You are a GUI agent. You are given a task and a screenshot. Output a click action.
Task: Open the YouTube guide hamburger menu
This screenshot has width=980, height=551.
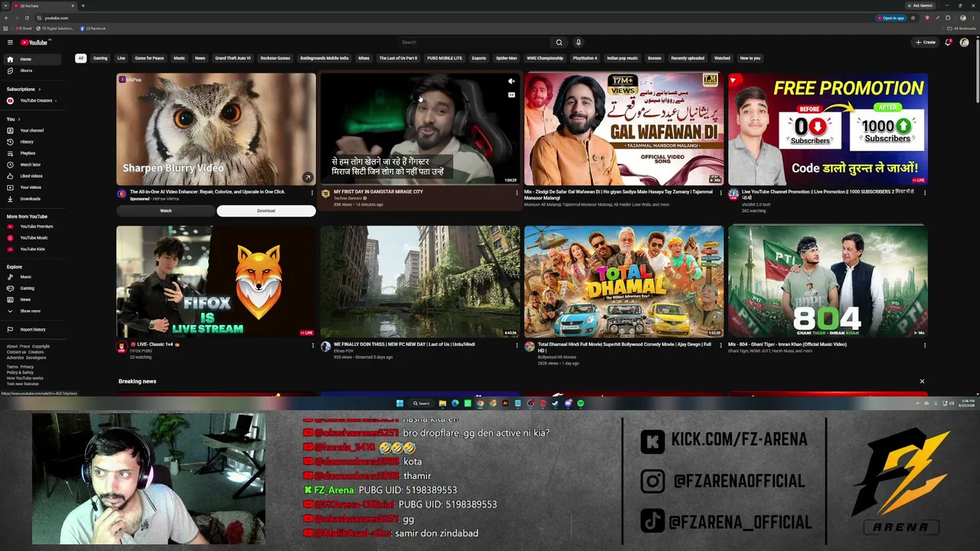10,42
